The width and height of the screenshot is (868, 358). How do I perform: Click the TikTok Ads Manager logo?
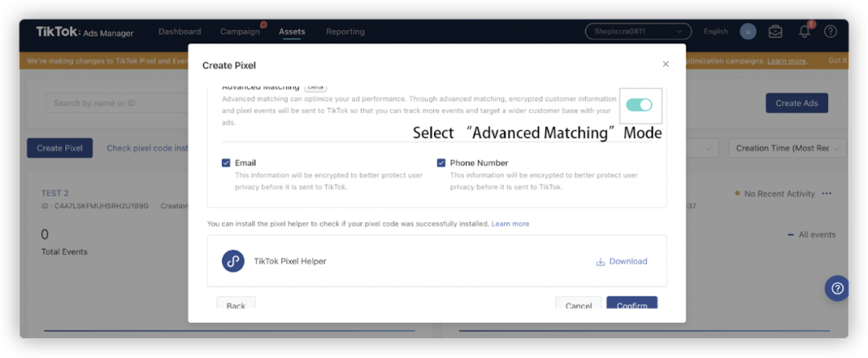tap(84, 32)
